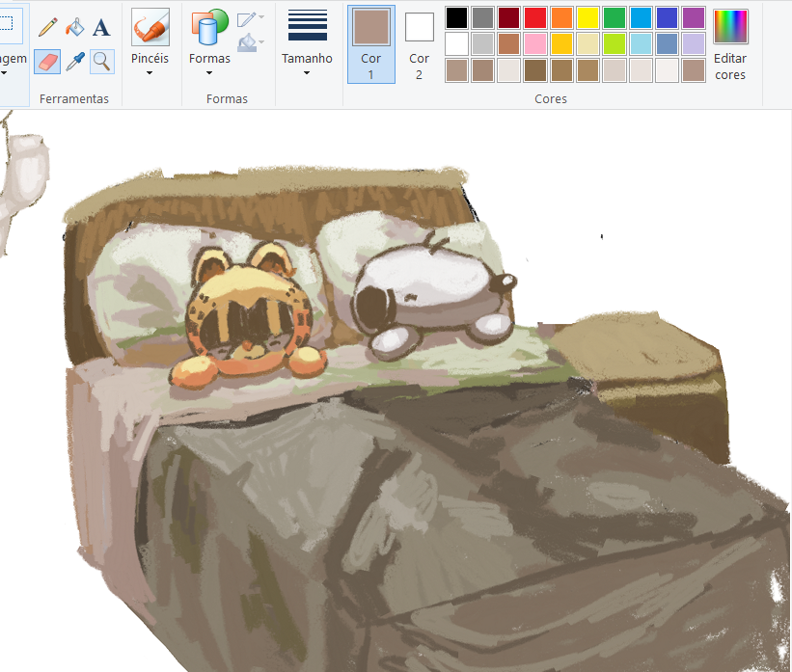Viewport: 792px width, 672px height.
Task: Select Cor 2 background color
Action: tap(420, 44)
